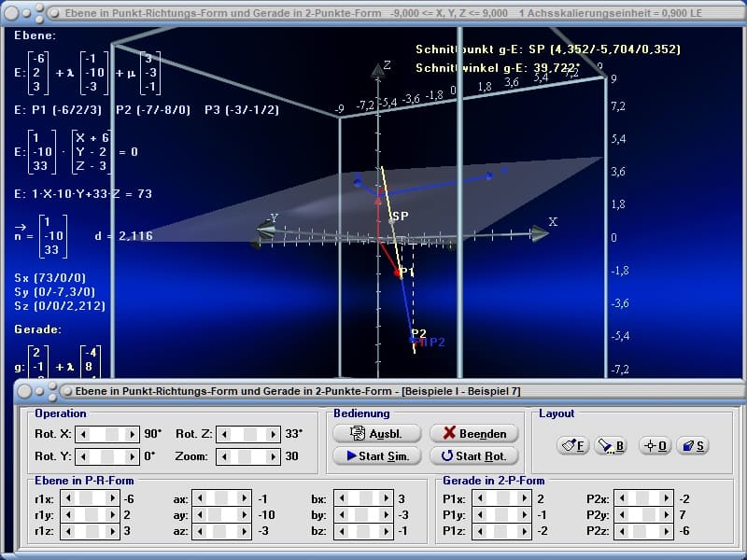Click the Sz (0/0/2,212) intercept text

(x=60, y=306)
